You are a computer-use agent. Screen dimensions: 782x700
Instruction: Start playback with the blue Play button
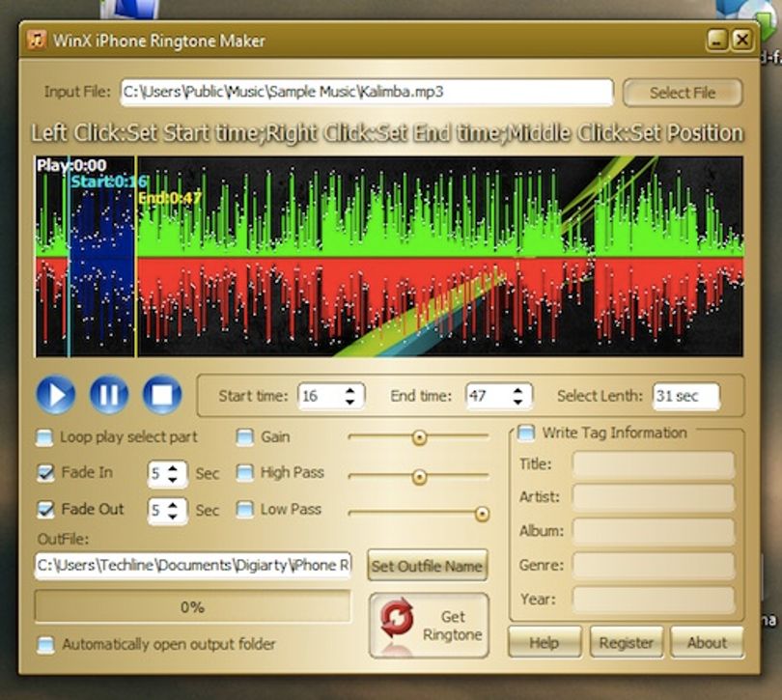pos(56,395)
